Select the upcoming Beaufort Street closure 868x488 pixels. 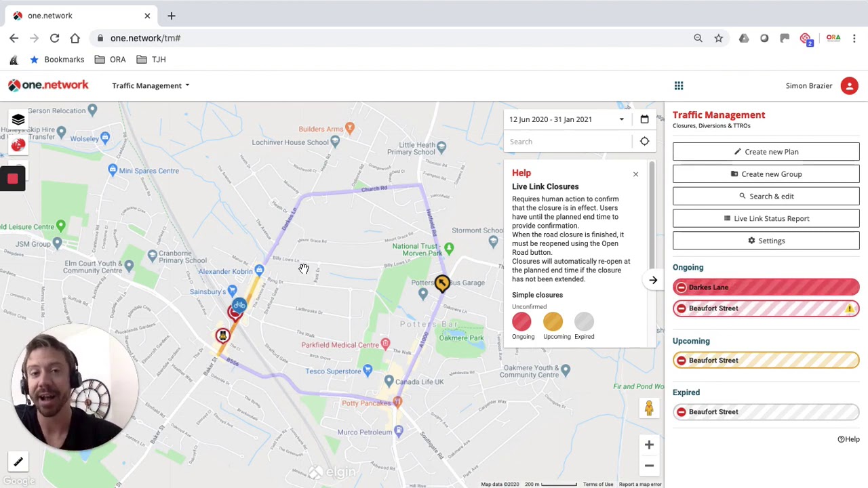(766, 361)
